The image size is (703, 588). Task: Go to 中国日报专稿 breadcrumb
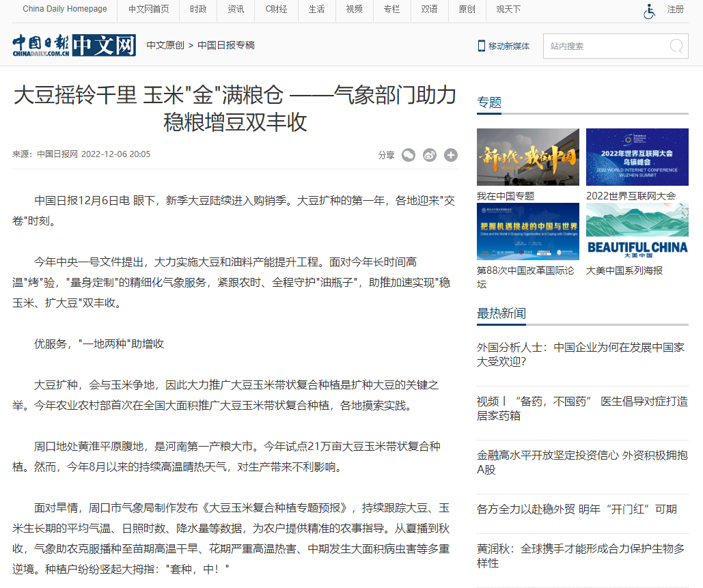(226, 45)
